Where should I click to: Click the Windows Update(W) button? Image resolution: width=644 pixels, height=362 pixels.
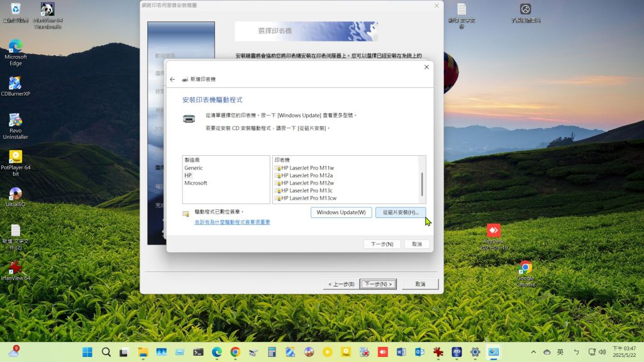pyautogui.click(x=341, y=212)
